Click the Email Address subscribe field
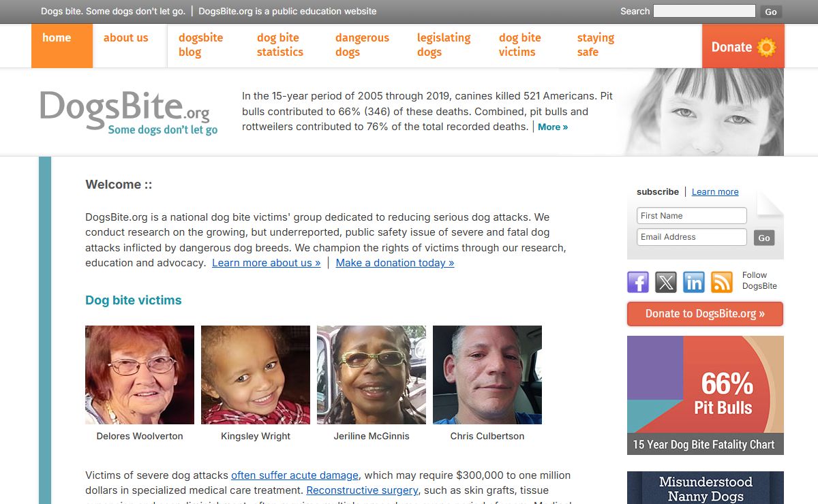The width and height of the screenshot is (818, 504). click(692, 237)
